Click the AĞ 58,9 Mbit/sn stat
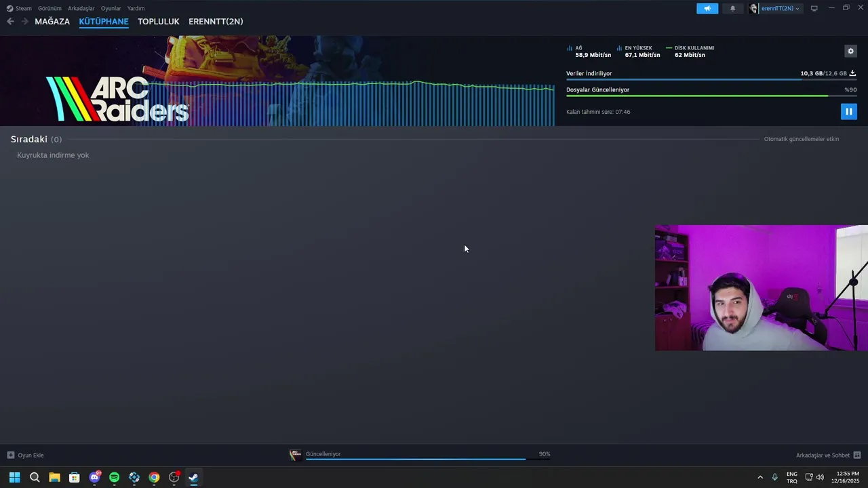Screen dimensions: 868x488 click(x=589, y=52)
